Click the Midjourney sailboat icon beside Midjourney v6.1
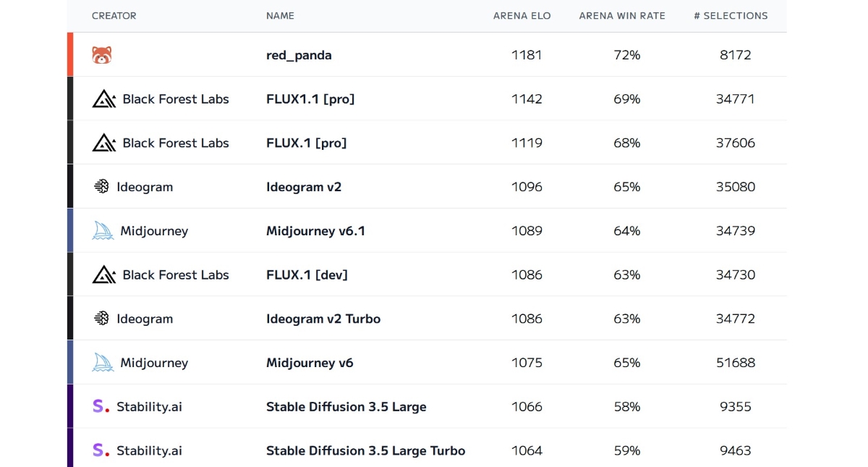Viewport: 868px width, 467px height. [103, 231]
